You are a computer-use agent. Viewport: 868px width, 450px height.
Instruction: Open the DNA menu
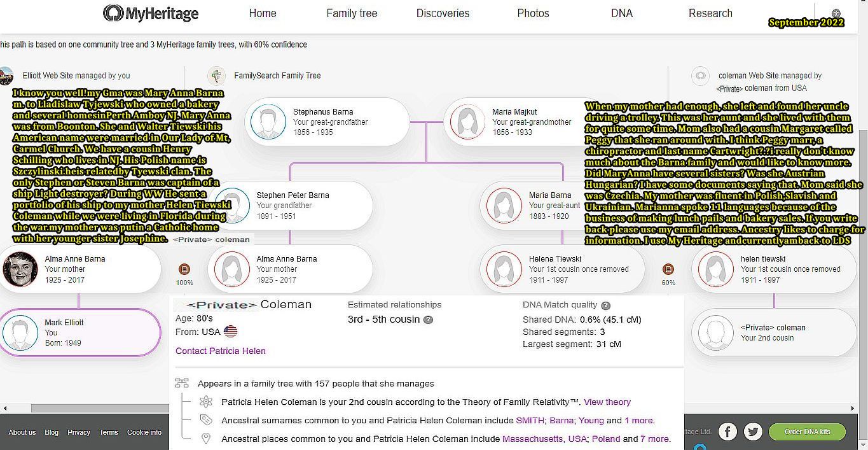[622, 13]
